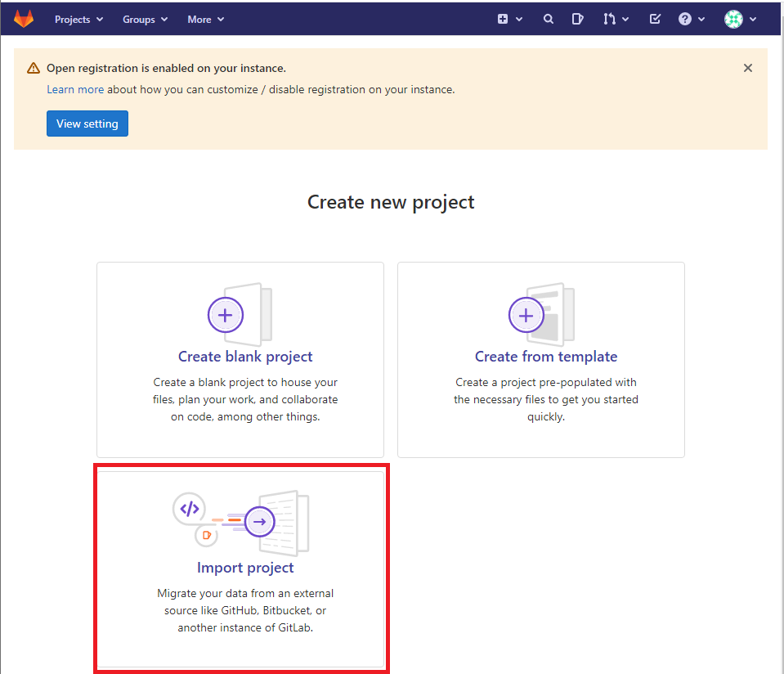The width and height of the screenshot is (784, 674).
Task: Expand the user avatar dropdown arrow
Action: [x=752, y=20]
